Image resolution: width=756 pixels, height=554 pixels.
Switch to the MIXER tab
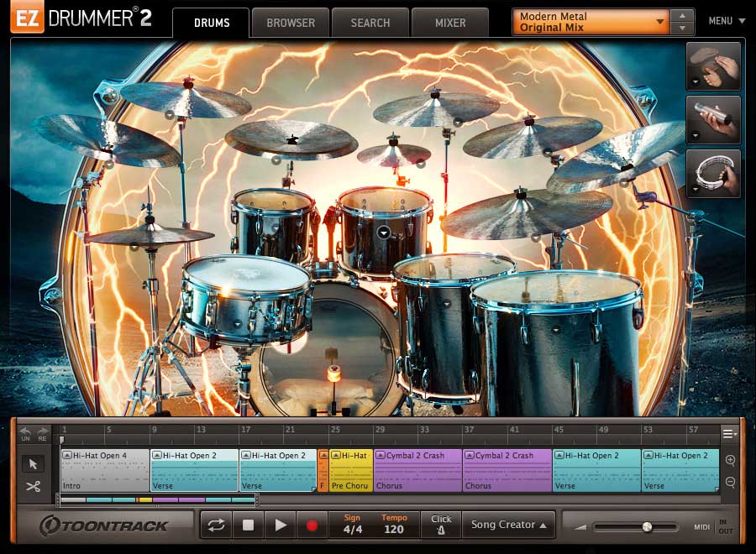(450, 23)
